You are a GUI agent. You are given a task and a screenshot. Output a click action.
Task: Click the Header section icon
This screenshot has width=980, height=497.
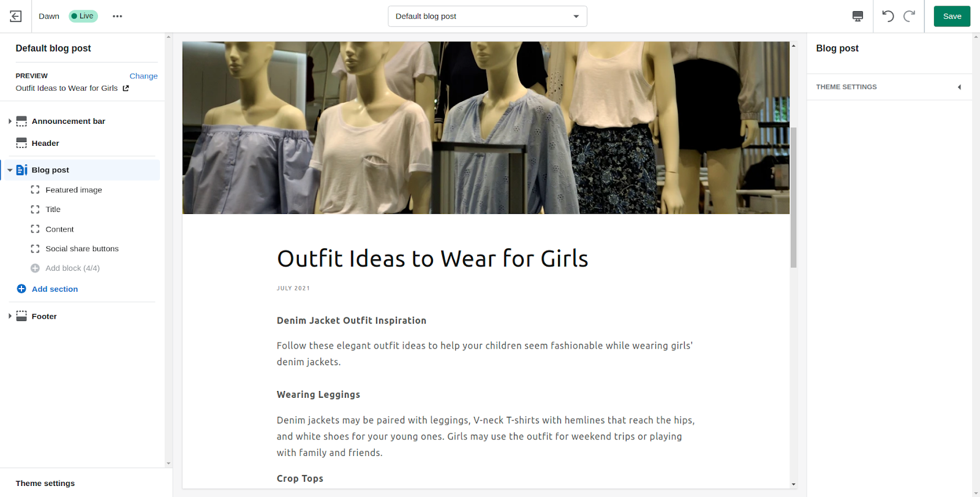21,143
